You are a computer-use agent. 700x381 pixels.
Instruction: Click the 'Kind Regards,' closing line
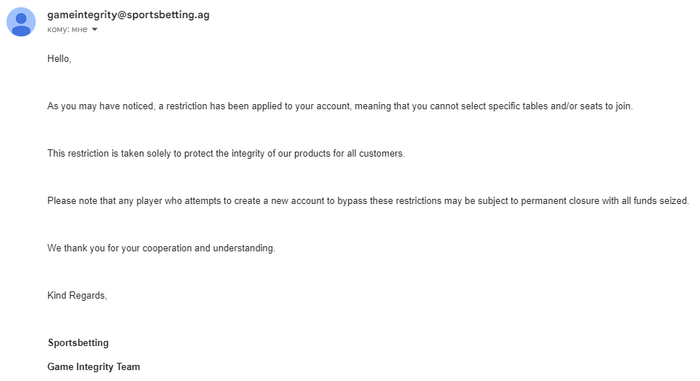pyautogui.click(x=77, y=296)
